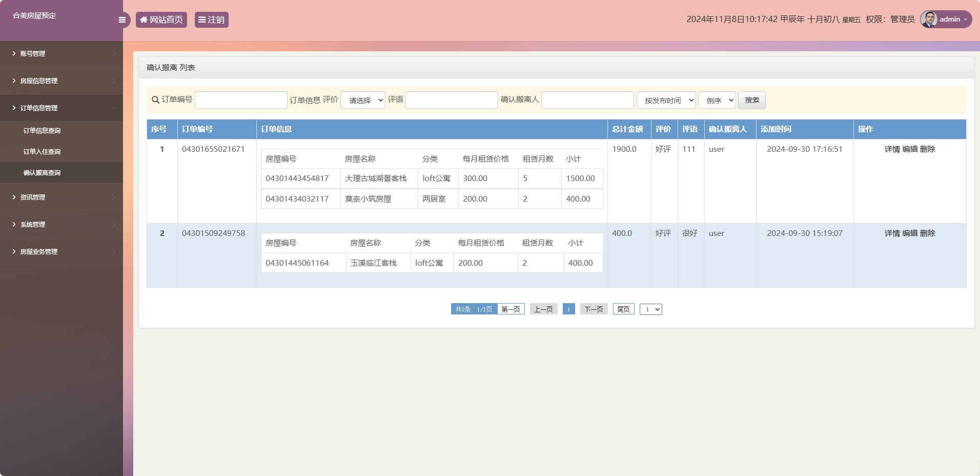Open the 订单信息查询 menu entry
Image resolution: width=980 pixels, height=476 pixels.
41,130
